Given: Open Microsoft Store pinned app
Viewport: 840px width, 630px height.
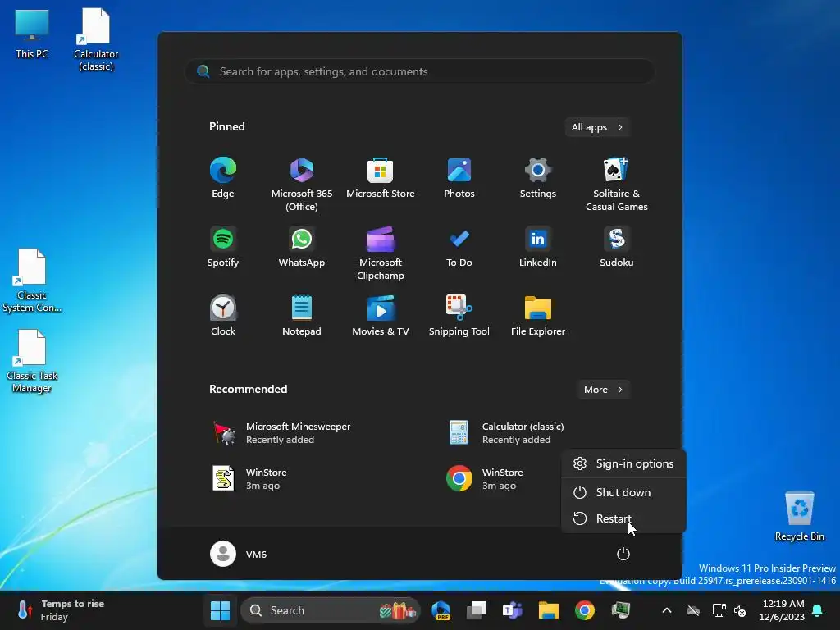Looking at the screenshot, I should tap(381, 178).
